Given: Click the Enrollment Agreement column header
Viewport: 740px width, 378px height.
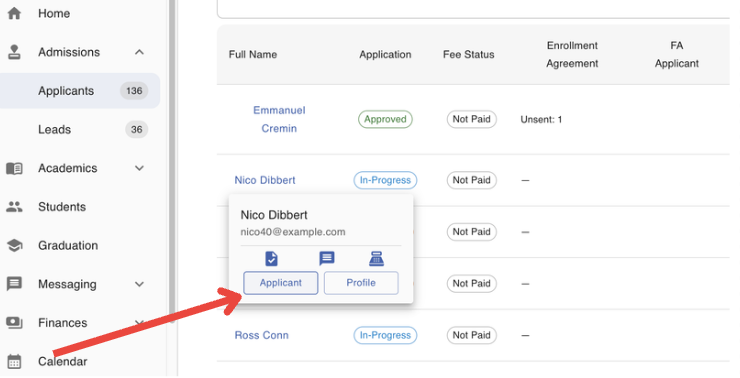Looking at the screenshot, I should pos(572,54).
